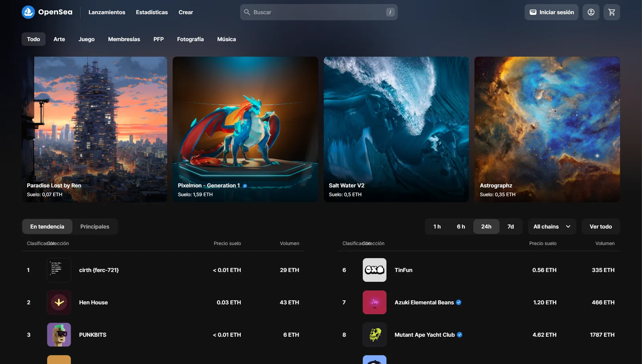Open the TinFun collection name
The image size is (642, 364).
[x=404, y=270]
